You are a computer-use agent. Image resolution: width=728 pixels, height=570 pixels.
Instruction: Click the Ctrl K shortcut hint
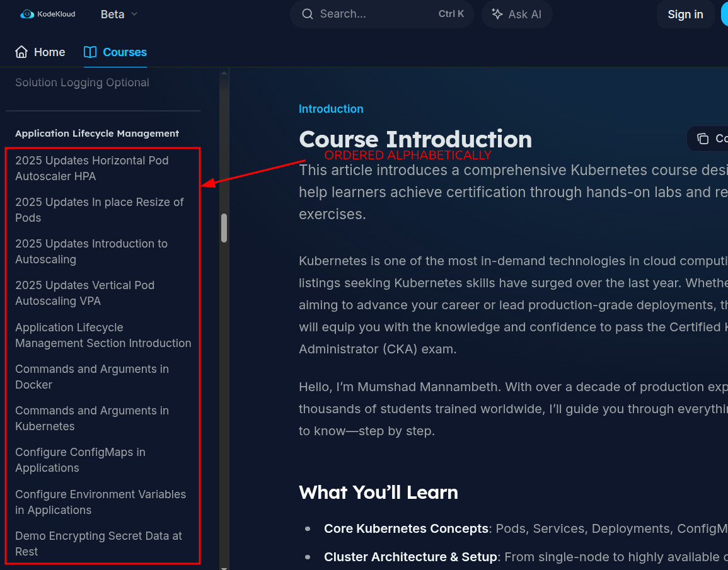[451, 14]
